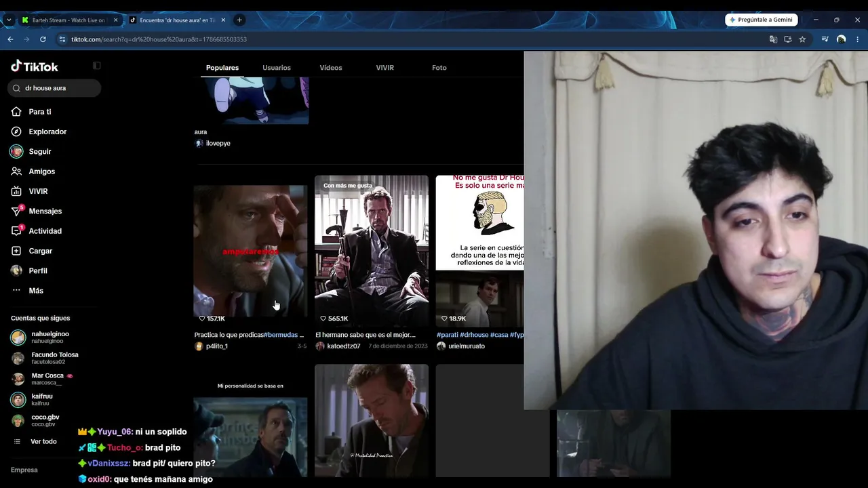Open the Amigos section

[x=41, y=171]
